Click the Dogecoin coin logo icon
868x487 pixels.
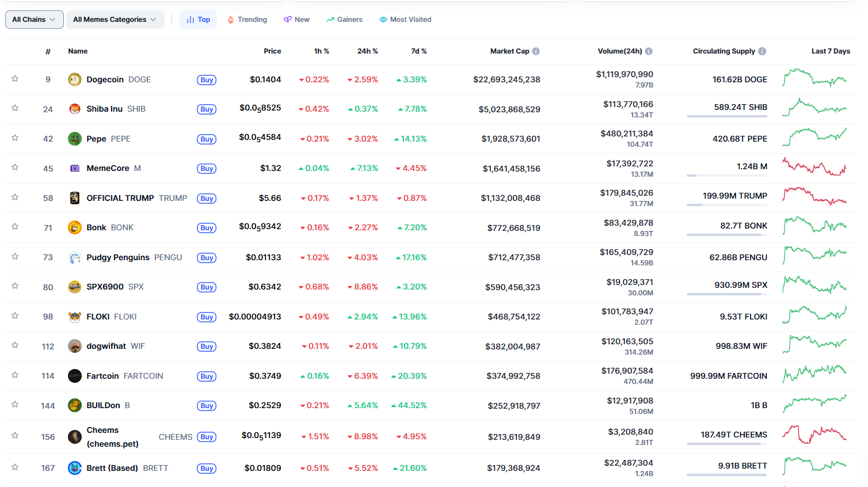[75, 79]
